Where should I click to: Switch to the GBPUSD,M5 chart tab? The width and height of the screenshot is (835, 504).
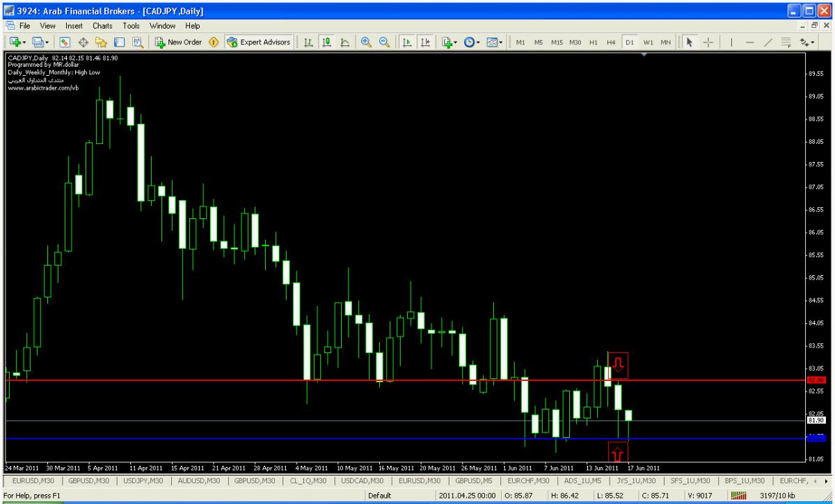coord(475,481)
